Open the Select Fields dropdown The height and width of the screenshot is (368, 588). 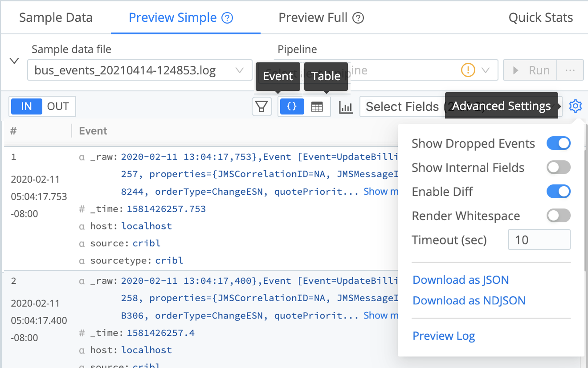tap(401, 107)
